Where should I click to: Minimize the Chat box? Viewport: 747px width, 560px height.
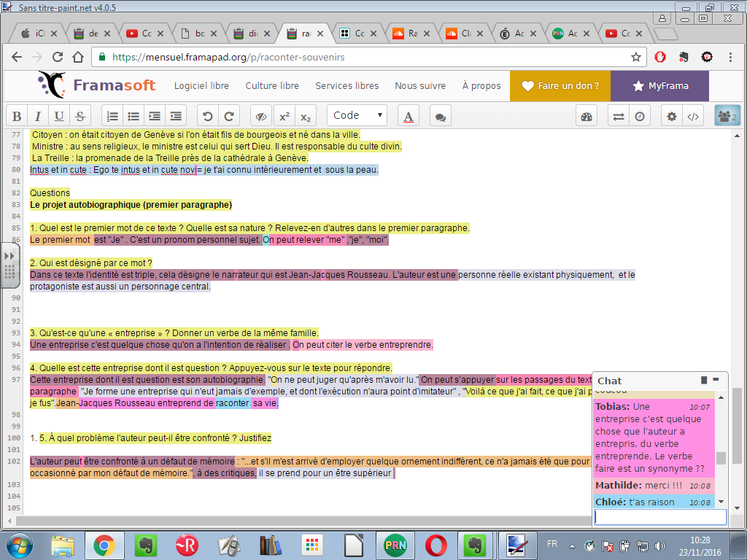tap(716, 379)
